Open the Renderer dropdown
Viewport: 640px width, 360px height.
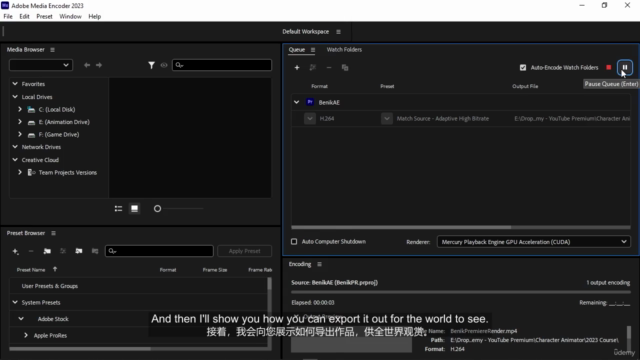(533, 242)
